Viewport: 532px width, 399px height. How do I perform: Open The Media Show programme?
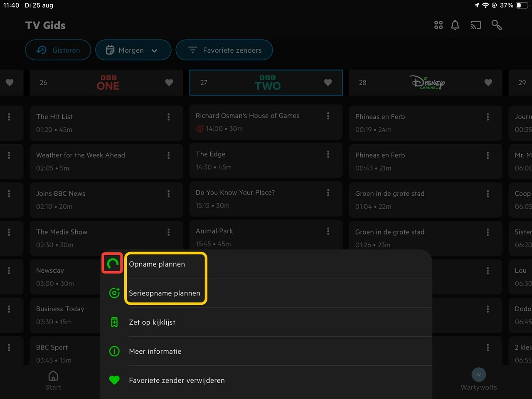point(106,238)
